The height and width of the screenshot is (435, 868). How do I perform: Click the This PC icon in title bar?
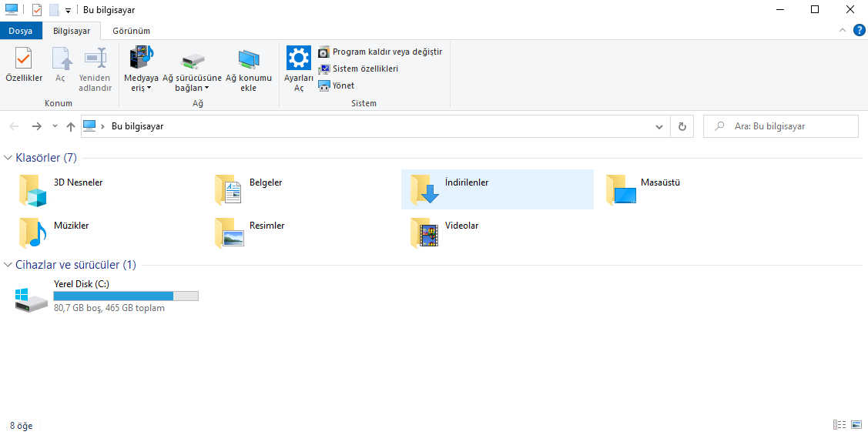pyautogui.click(x=11, y=10)
